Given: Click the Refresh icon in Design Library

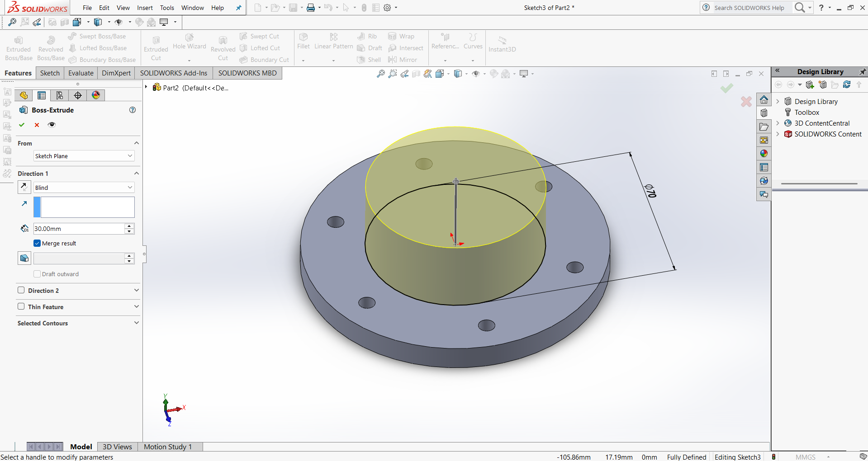Looking at the screenshot, I should pos(847,85).
